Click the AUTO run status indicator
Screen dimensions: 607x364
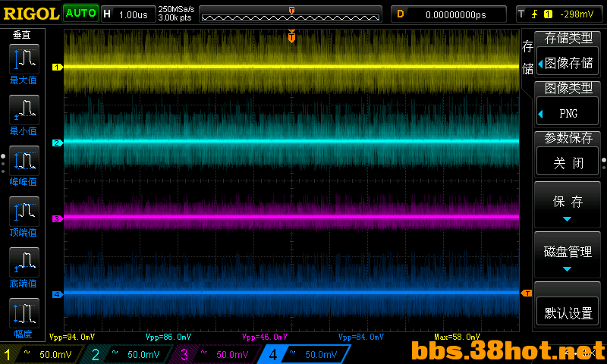point(80,14)
